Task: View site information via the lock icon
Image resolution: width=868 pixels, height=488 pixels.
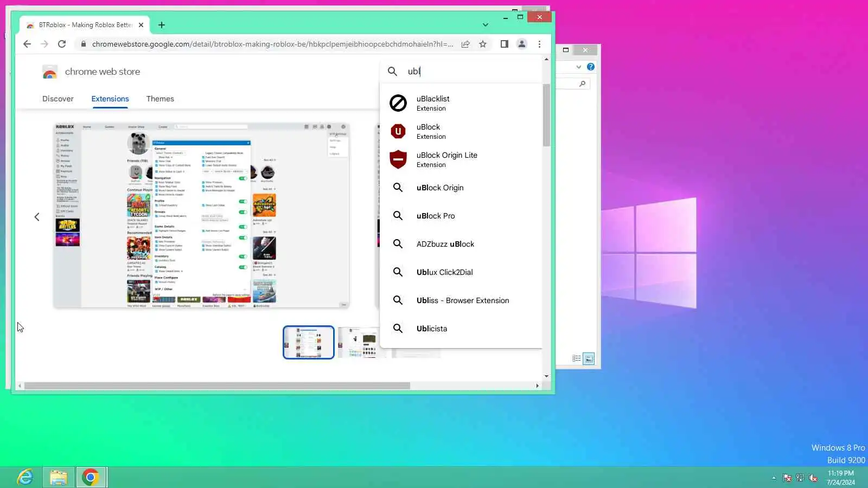Action: 83,44
